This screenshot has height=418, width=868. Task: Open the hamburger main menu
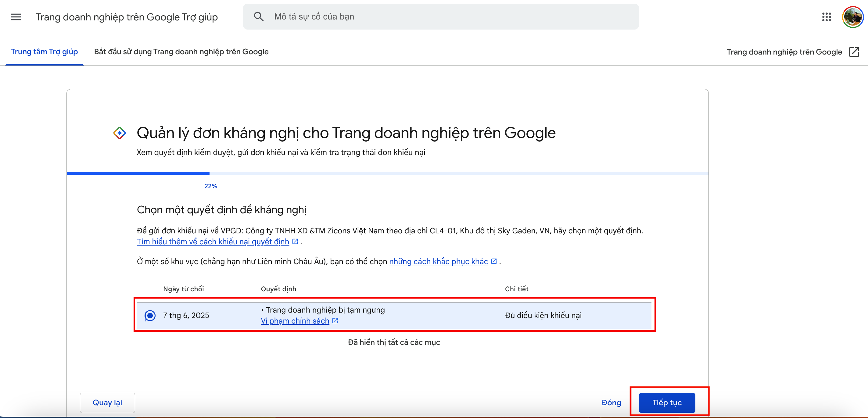16,17
